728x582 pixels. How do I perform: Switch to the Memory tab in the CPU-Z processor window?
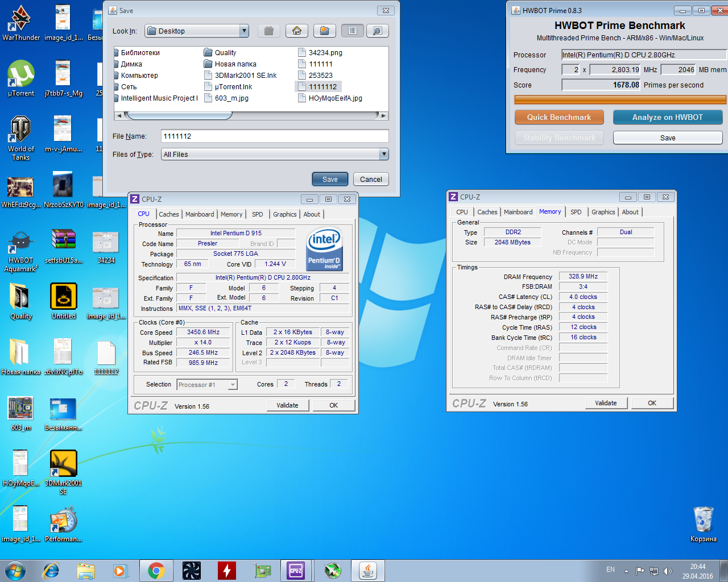click(x=231, y=214)
